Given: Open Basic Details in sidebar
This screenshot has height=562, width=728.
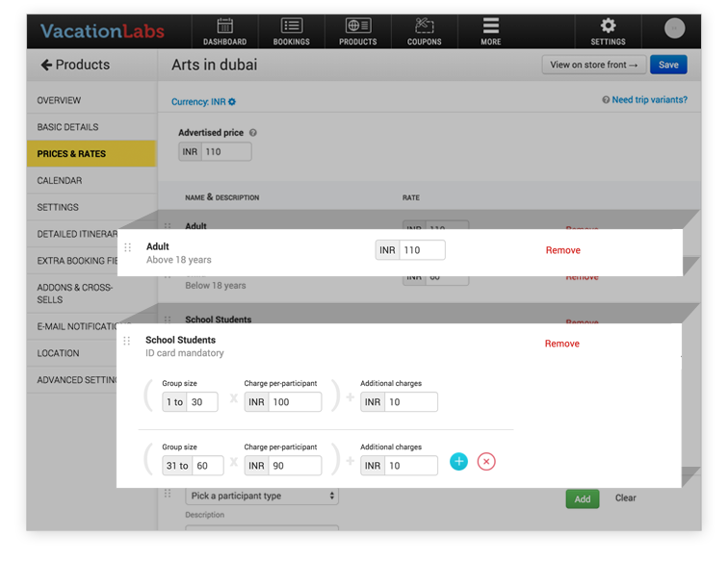Looking at the screenshot, I should 91,127.
